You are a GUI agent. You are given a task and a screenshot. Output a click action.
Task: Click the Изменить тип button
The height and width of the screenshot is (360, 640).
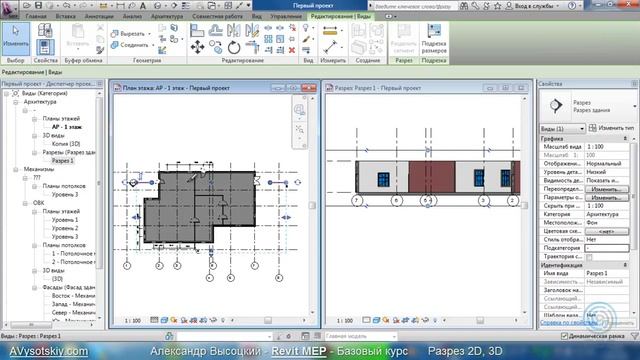[612, 128]
